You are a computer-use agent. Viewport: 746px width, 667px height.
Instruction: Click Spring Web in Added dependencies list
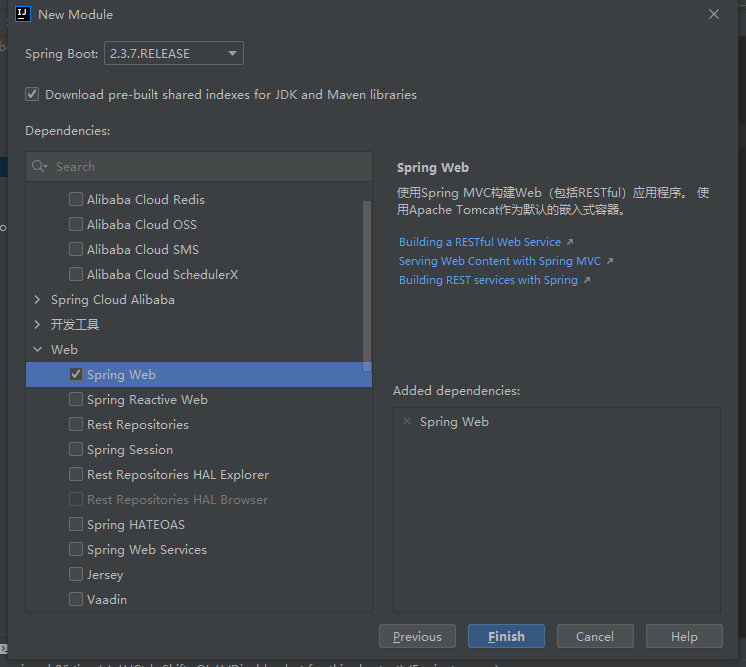(454, 422)
